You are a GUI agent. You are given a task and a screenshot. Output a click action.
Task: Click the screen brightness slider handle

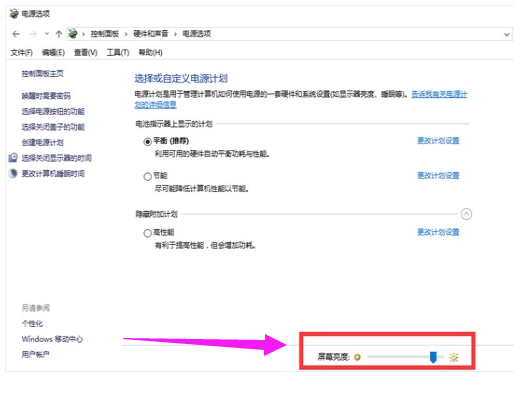[433, 357]
